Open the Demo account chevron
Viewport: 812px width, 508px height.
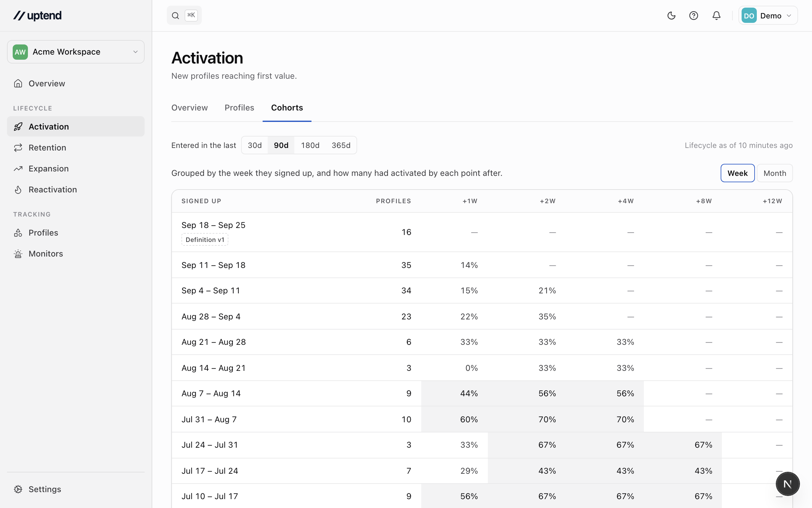[789, 16]
